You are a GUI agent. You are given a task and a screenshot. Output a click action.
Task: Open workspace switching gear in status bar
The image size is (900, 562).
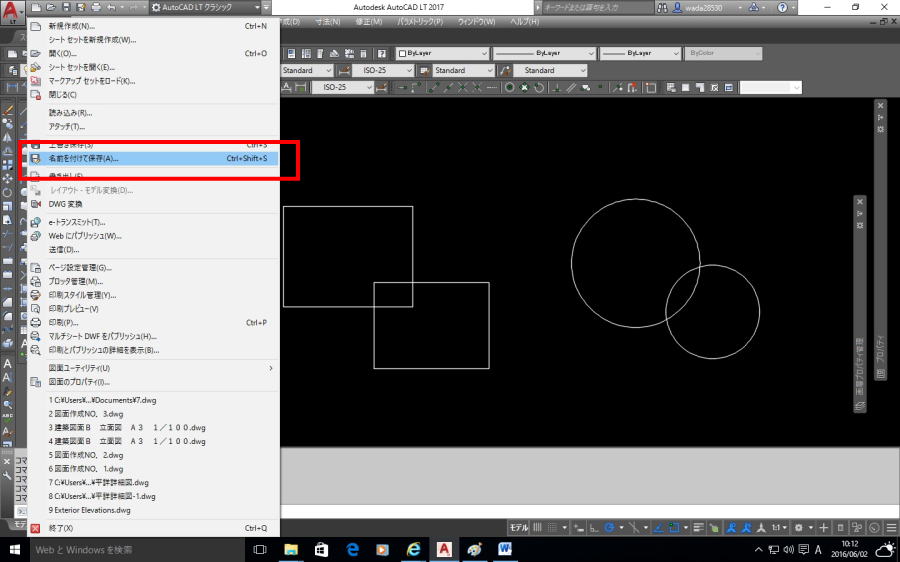(798, 527)
